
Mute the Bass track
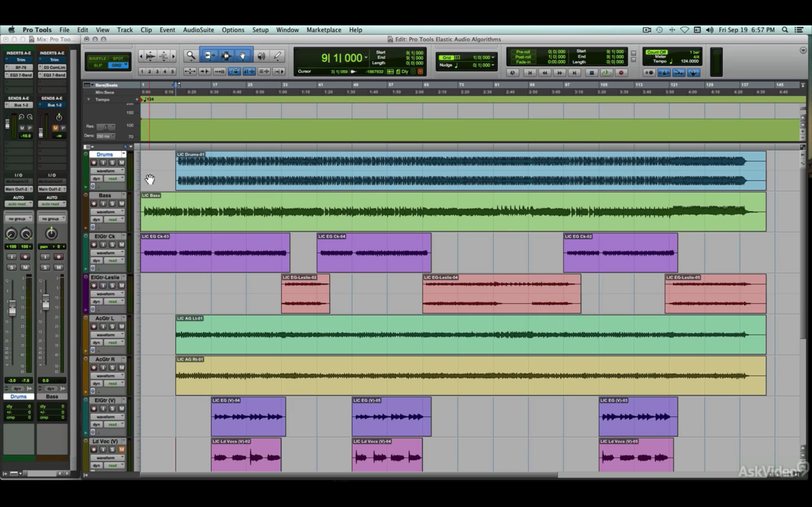point(121,203)
